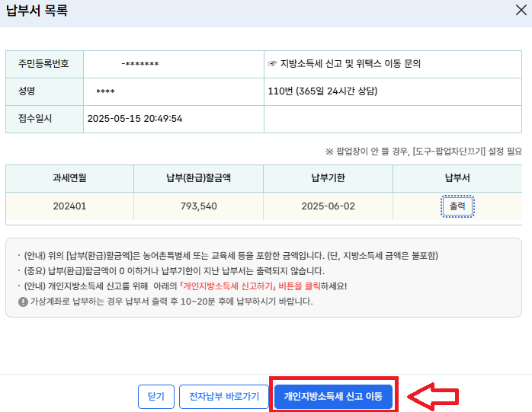The height and width of the screenshot is (412, 532).
Task: Click the 110번 (365일 24시간 상담) text
Action: tap(322, 91)
